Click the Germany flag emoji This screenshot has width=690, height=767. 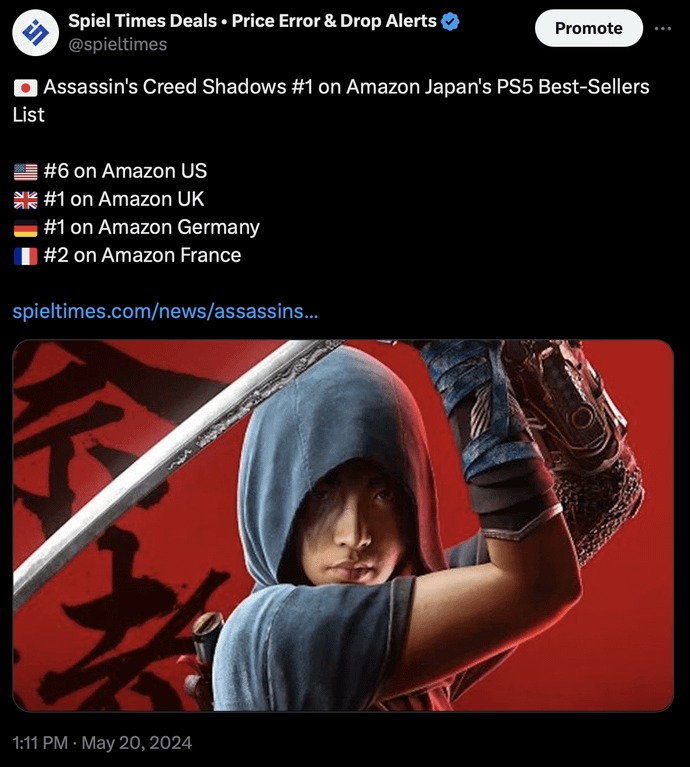[25, 228]
